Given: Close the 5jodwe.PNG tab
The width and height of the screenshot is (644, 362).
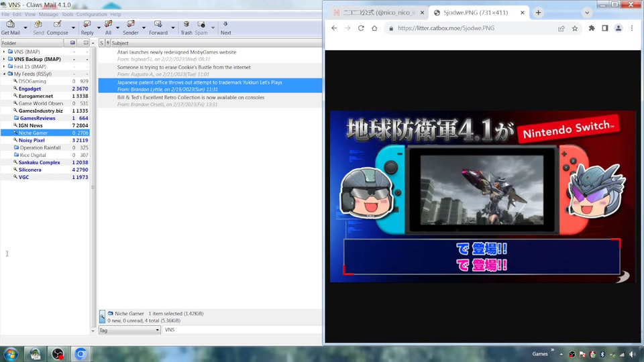Looking at the screenshot, I should coord(522,13).
